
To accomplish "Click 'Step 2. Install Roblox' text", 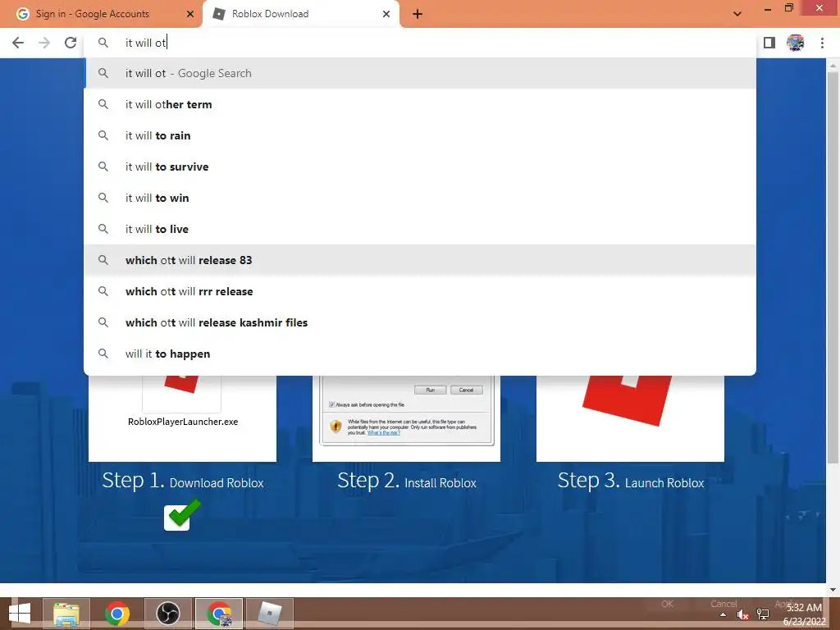I will pyautogui.click(x=407, y=481).
